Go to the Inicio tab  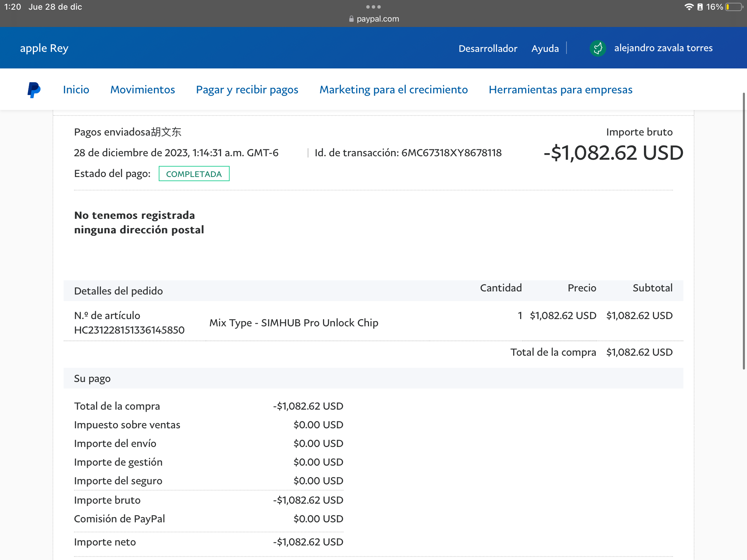[76, 90]
